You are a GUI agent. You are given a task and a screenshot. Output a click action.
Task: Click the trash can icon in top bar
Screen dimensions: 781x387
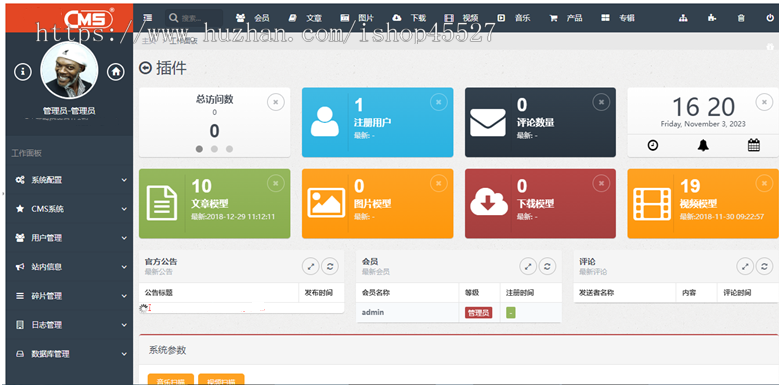click(741, 18)
